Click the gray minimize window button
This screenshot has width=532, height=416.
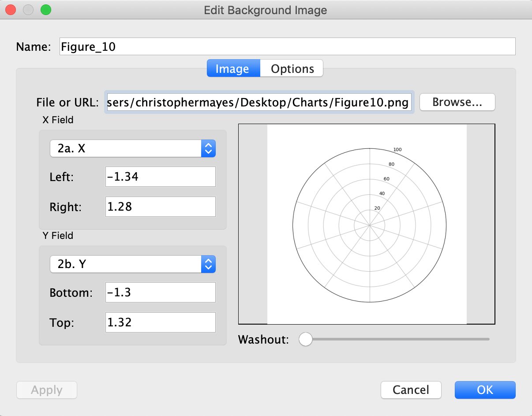click(x=28, y=10)
